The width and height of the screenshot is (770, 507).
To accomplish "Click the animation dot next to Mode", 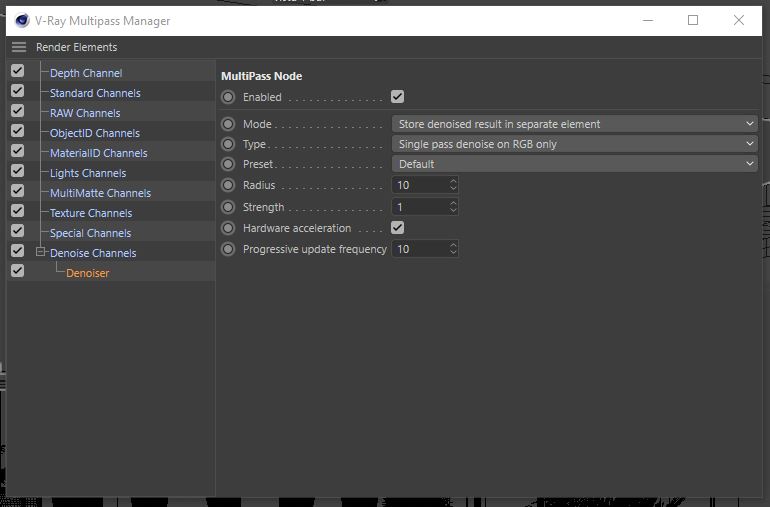I will (228, 124).
